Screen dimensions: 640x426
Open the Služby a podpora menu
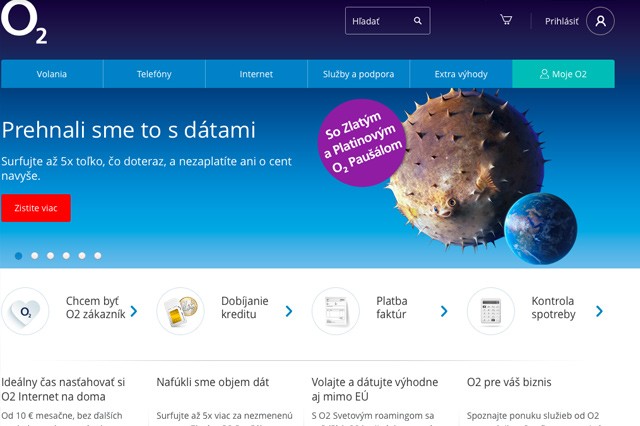point(358,74)
